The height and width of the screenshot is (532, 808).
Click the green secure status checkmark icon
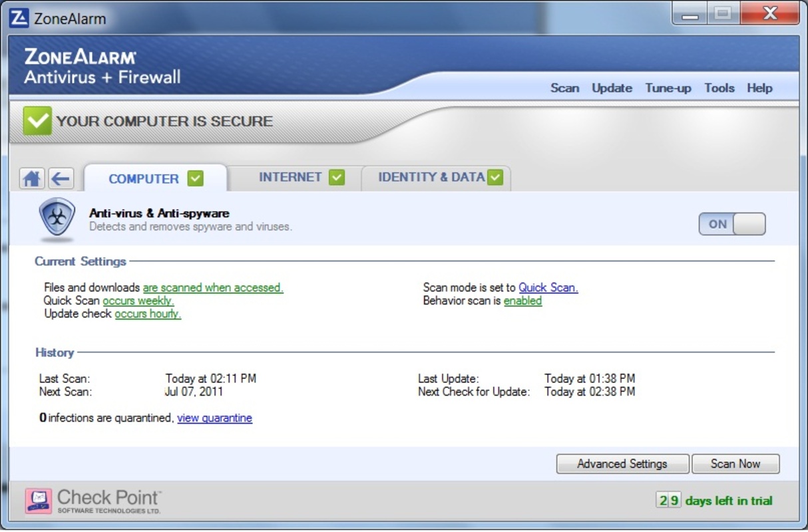37,121
